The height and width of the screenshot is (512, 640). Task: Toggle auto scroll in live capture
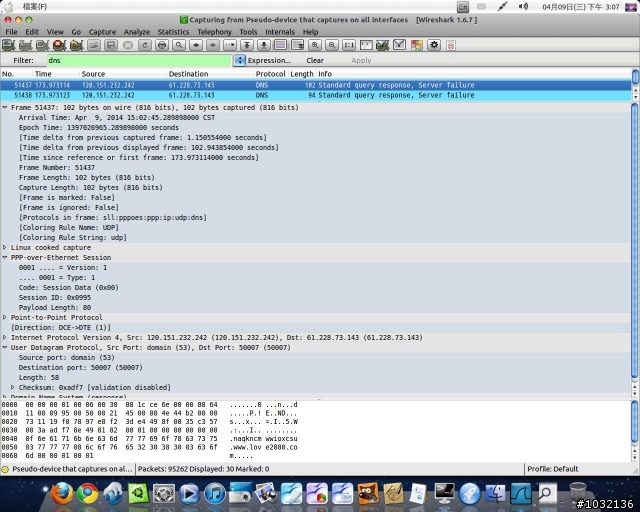click(298, 45)
